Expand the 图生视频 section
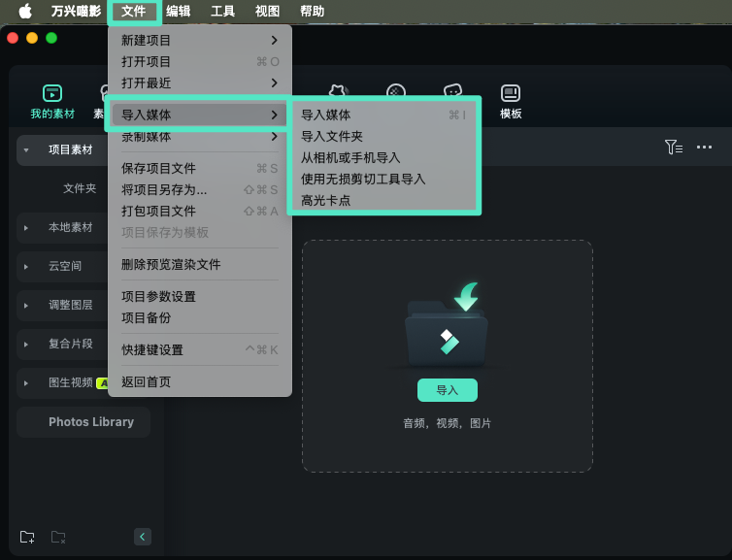The height and width of the screenshot is (560, 732). 26,383
